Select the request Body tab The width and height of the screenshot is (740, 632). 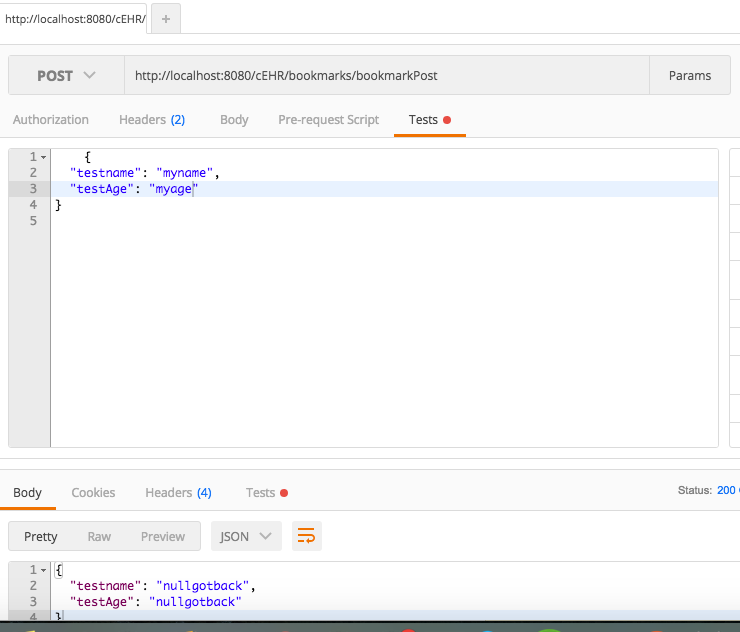coord(234,119)
